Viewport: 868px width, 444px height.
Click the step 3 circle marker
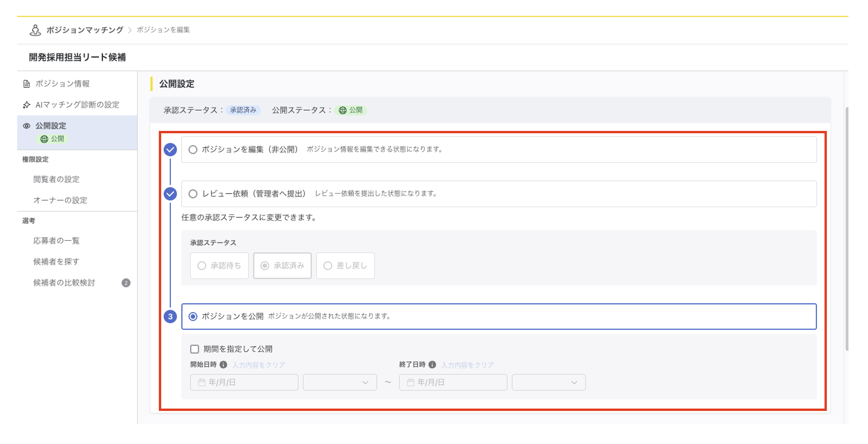[x=170, y=316]
